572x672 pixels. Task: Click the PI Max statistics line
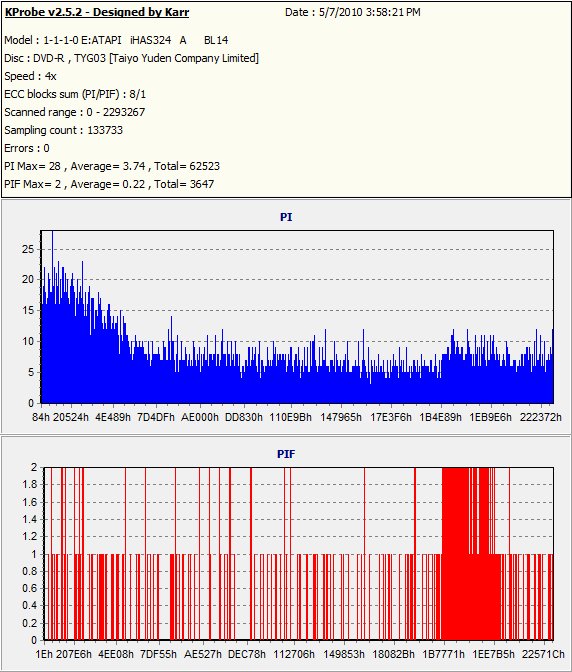112,166
